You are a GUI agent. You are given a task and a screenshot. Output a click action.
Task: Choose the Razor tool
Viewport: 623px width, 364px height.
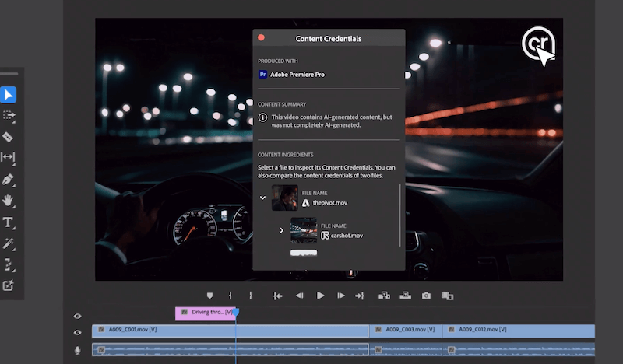tap(8, 137)
